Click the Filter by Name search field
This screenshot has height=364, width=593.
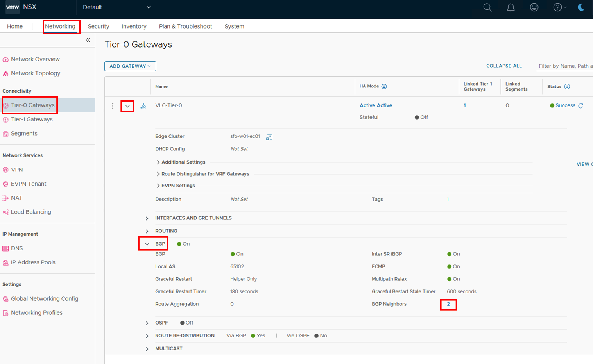tap(565, 66)
